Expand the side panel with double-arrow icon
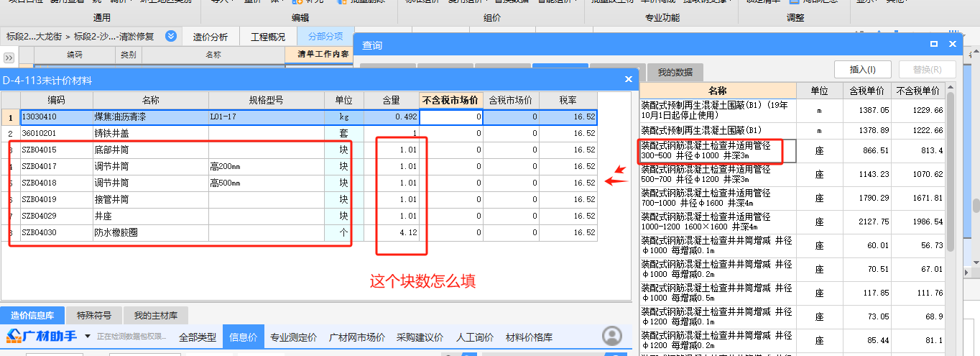The height and width of the screenshot is (356, 980). click(x=9, y=58)
